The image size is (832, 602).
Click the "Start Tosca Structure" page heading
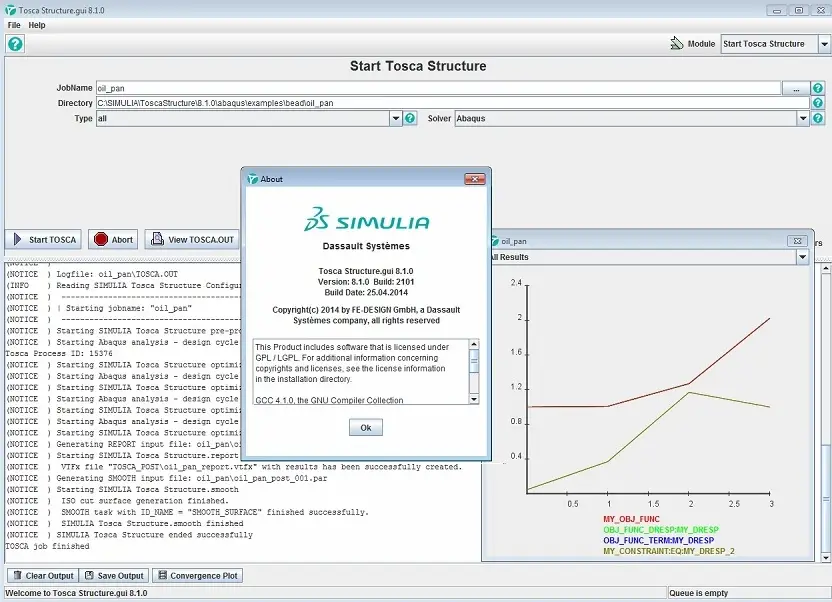pyautogui.click(x=418, y=66)
